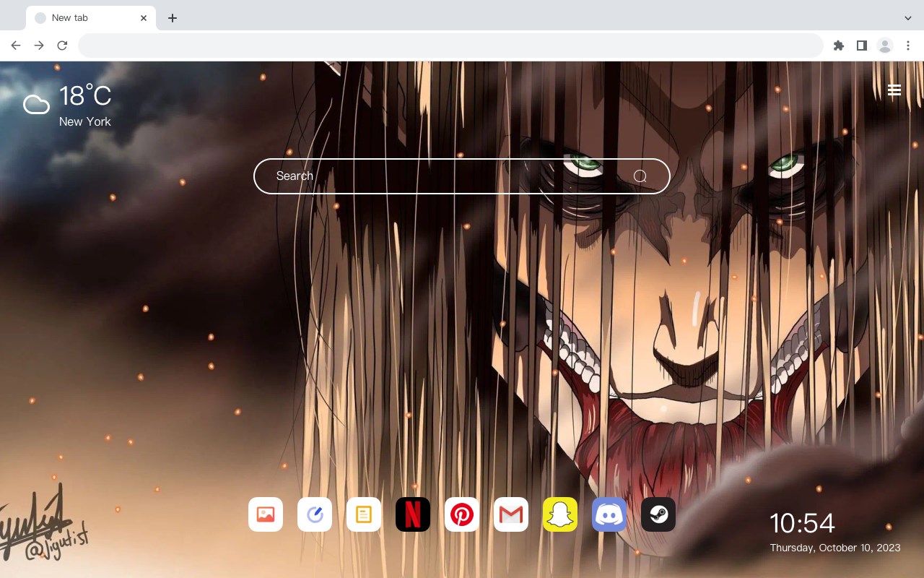
Task: Click the magnifier search icon
Action: pyautogui.click(x=640, y=176)
